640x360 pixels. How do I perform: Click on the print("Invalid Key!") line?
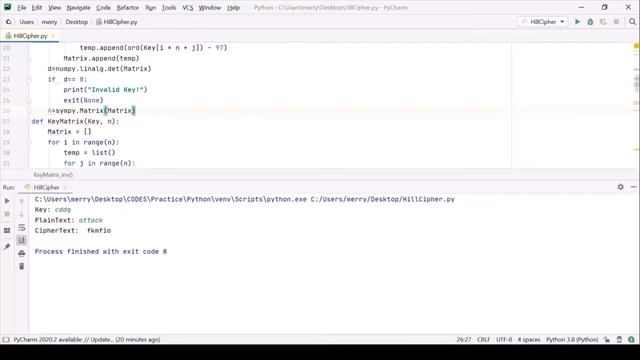pos(105,90)
